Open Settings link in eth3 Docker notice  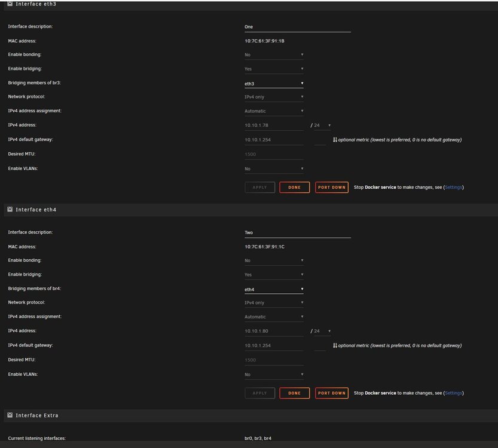click(453, 187)
